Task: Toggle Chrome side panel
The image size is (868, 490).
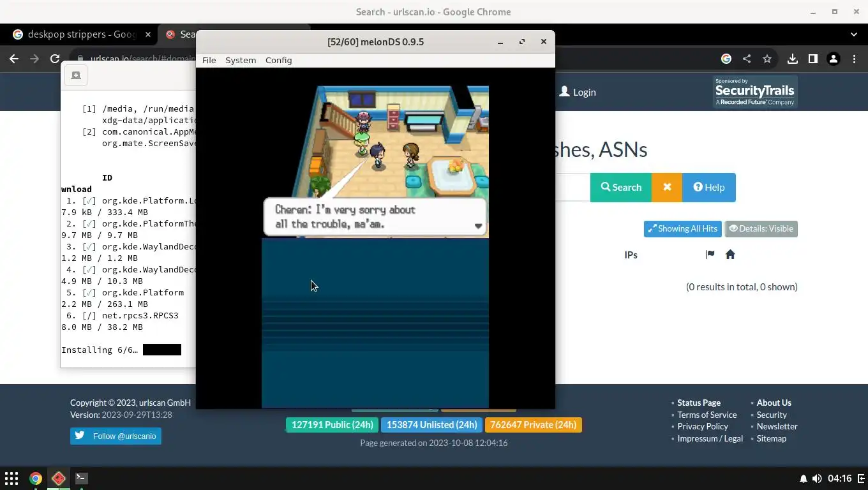Action: 812,59
